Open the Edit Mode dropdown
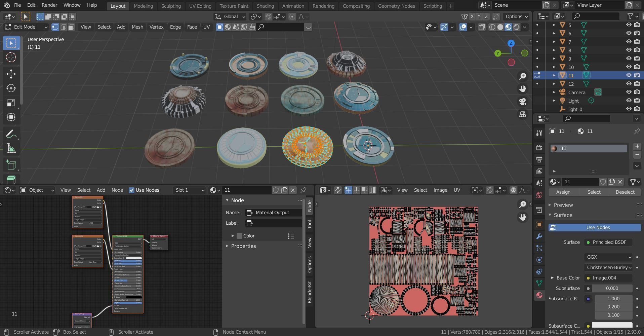The height and width of the screenshot is (336, 644). tap(26, 27)
